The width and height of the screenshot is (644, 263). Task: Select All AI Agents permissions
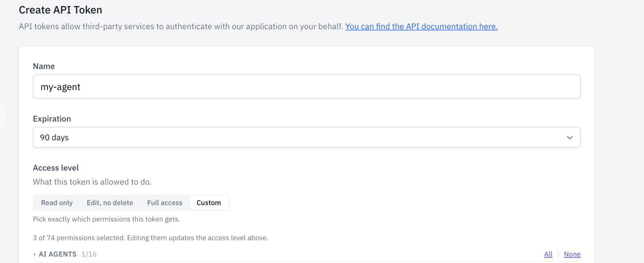pos(548,254)
